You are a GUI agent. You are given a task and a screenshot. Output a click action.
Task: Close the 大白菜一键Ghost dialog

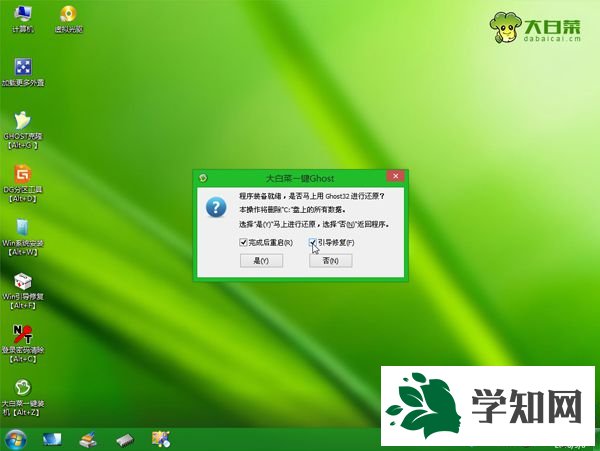[396, 176]
